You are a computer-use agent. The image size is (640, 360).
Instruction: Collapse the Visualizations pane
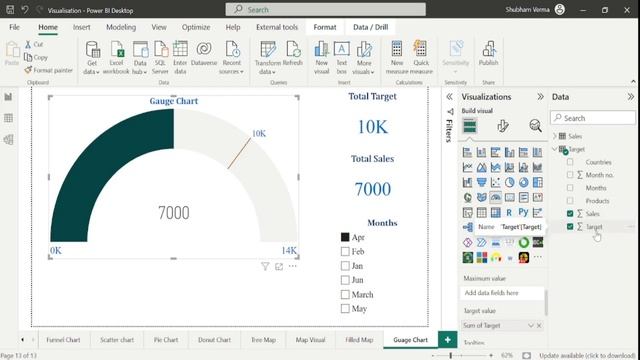pos(540,97)
